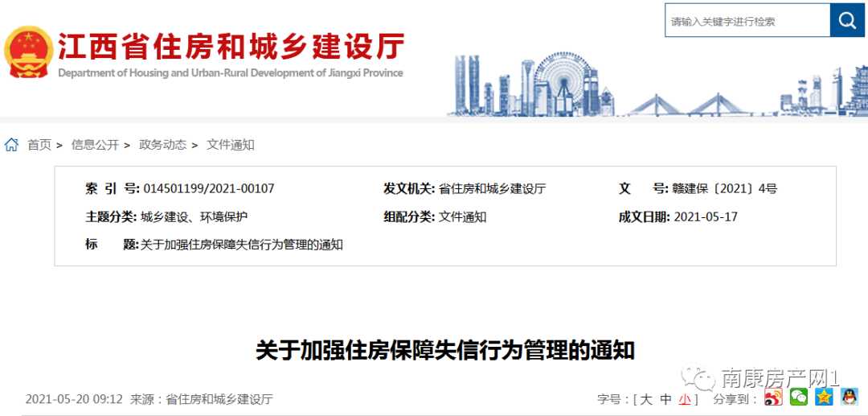
Task: Click the national emblem logo
Action: tap(29, 52)
